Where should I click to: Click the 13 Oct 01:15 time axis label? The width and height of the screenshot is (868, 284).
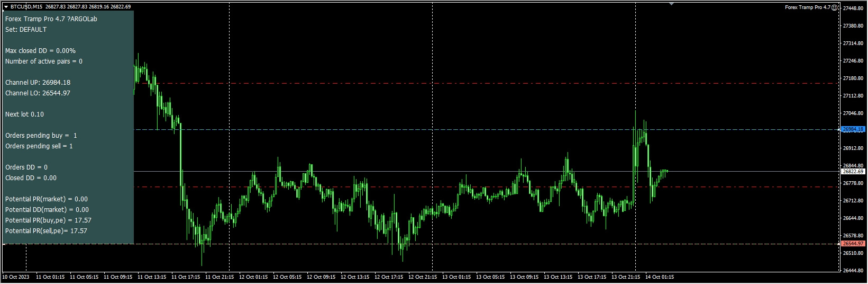point(456,277)
